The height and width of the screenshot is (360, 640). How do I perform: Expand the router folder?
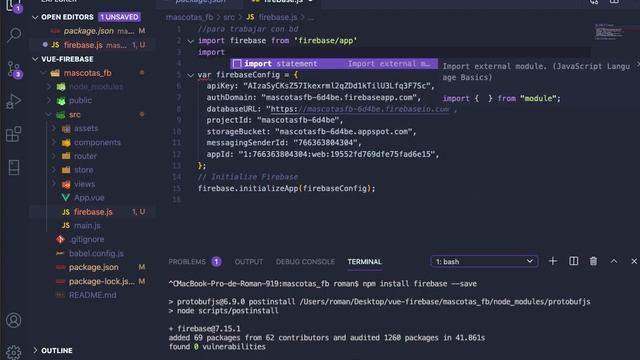pyautogui.click(x=54, y=156)
